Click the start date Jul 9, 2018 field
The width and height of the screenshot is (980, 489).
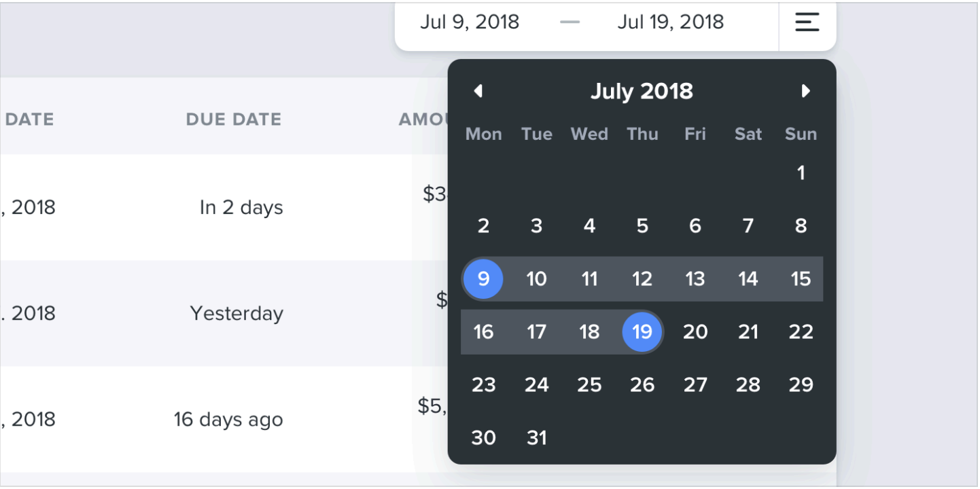click(470, 22)
